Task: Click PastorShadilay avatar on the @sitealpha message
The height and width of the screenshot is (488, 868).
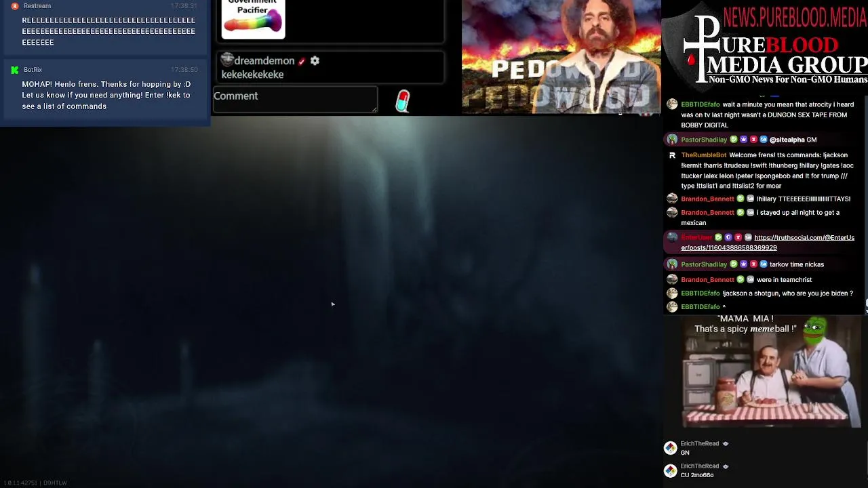Action: 672,140
